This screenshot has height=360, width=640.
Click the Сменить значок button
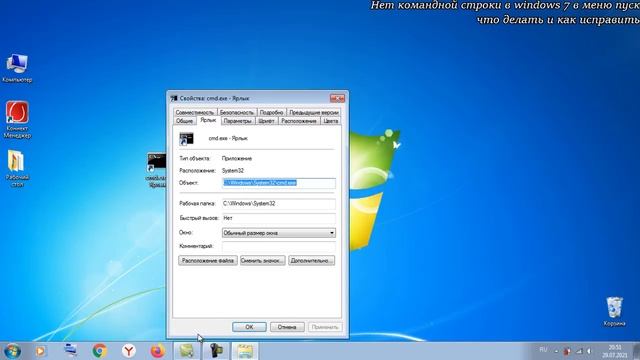pyautogui.click(x=262, y=260)
